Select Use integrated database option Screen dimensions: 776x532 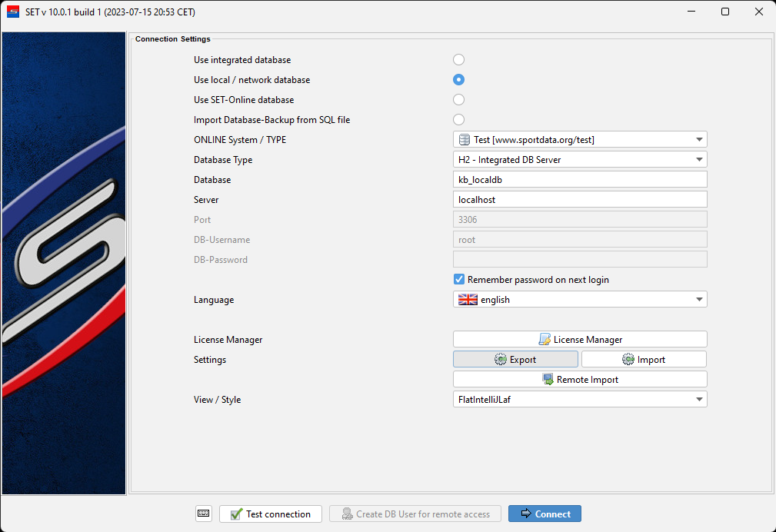[x=459, y=60]
